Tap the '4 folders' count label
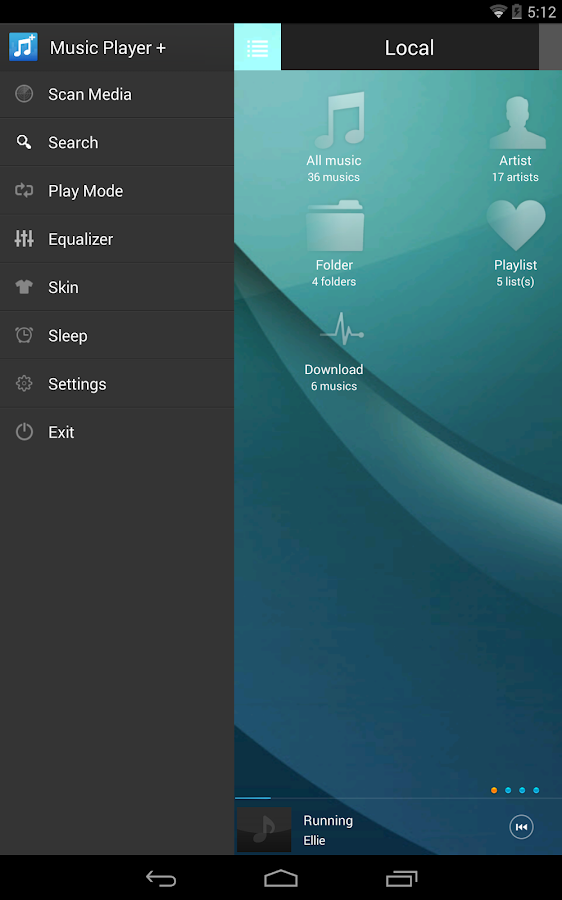 pos(334,282)
